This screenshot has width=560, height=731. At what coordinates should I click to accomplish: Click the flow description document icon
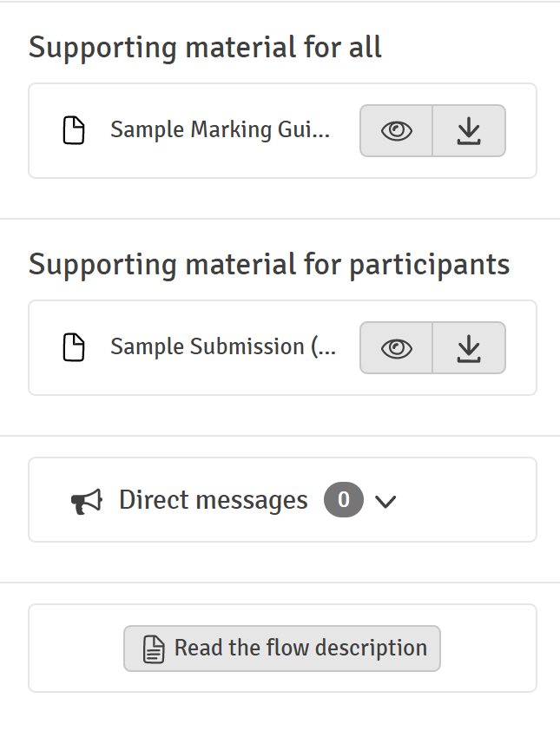point(154,649)
